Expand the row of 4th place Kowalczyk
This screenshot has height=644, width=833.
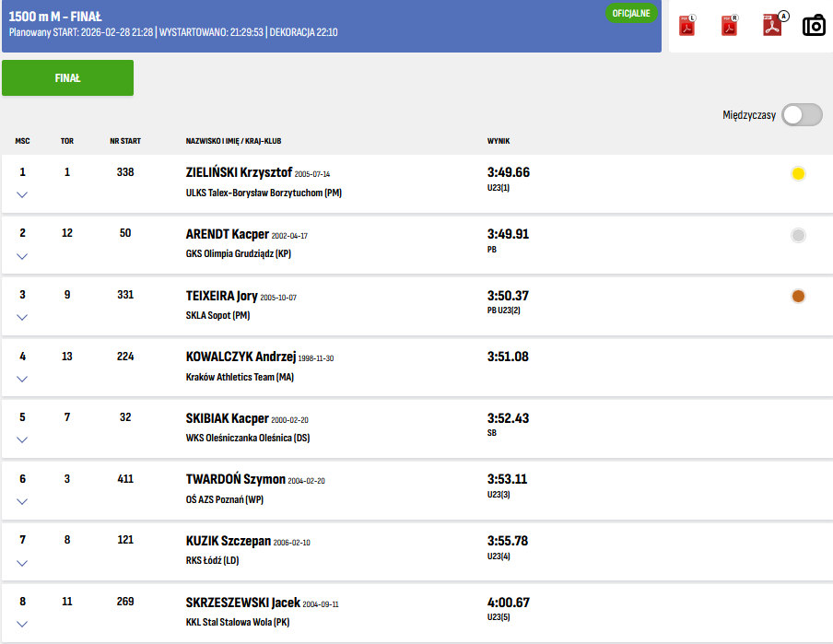coord(22,379)
